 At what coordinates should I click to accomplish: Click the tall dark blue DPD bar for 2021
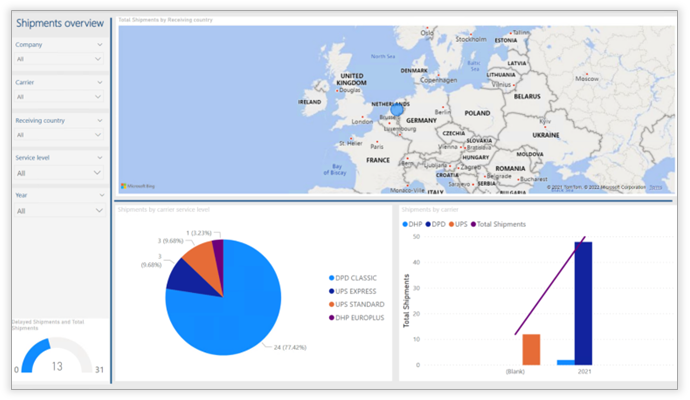coord(583,303)
